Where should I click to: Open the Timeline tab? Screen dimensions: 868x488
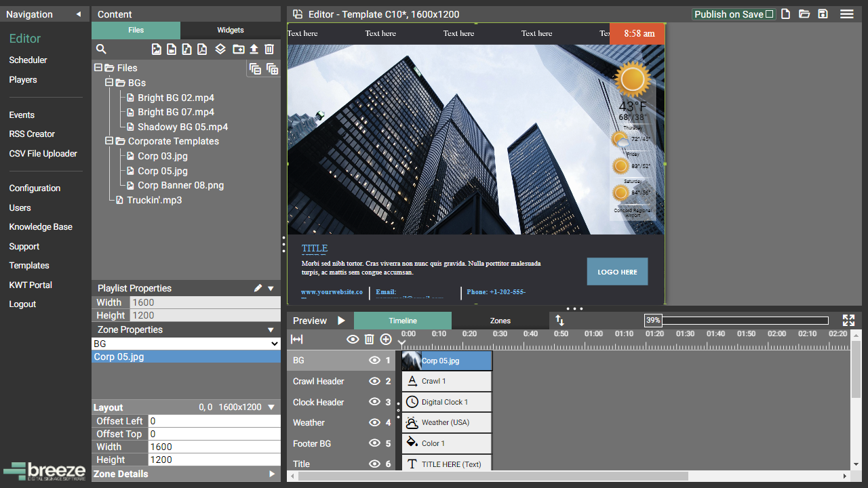403,321
